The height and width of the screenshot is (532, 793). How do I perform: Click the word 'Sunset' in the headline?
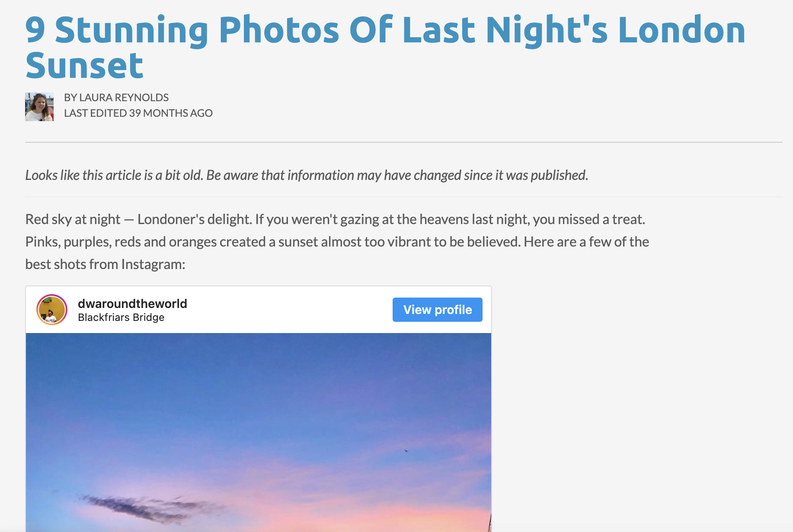[84, 66]
